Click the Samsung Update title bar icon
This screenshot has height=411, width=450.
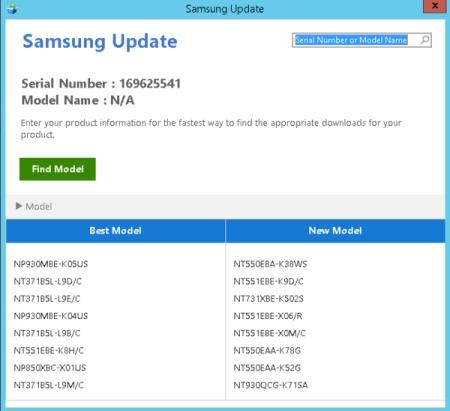click(12, 8)
